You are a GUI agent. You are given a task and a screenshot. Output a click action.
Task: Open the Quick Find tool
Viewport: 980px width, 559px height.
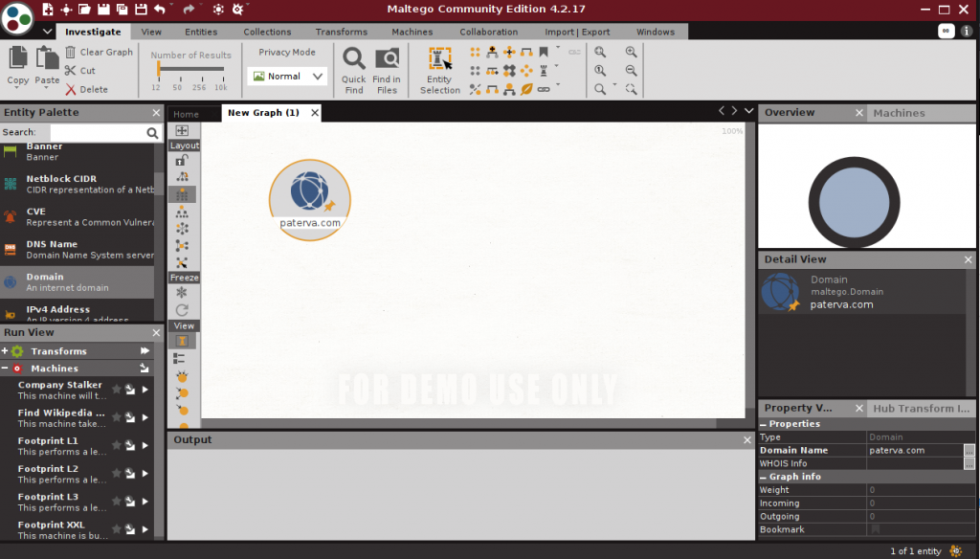click(354, 71)
